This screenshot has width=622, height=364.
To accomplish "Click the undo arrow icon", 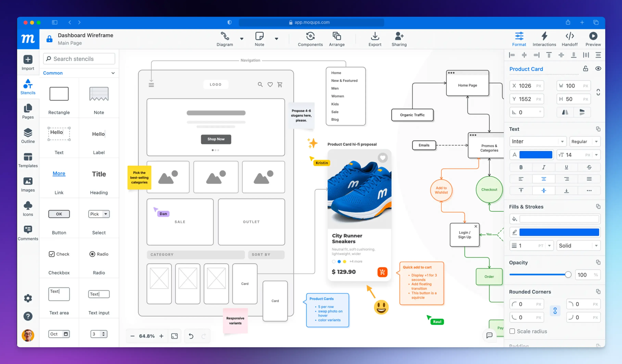I will pyautogui.click(x=191, y=336).
